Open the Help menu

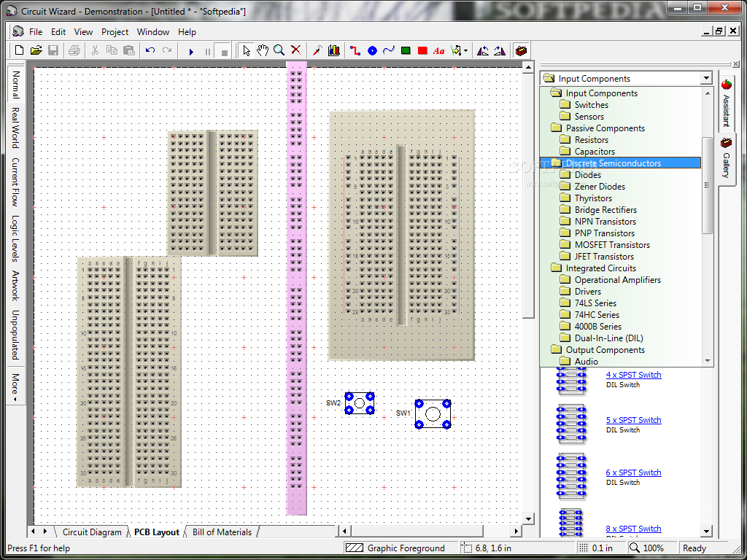pyautogui.click(x=187, y=32)
